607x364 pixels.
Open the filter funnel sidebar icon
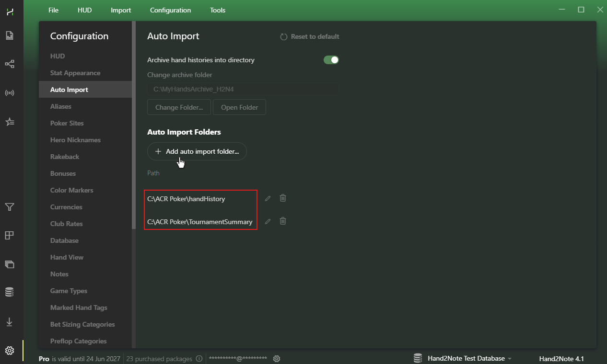(x=10, y=207)
